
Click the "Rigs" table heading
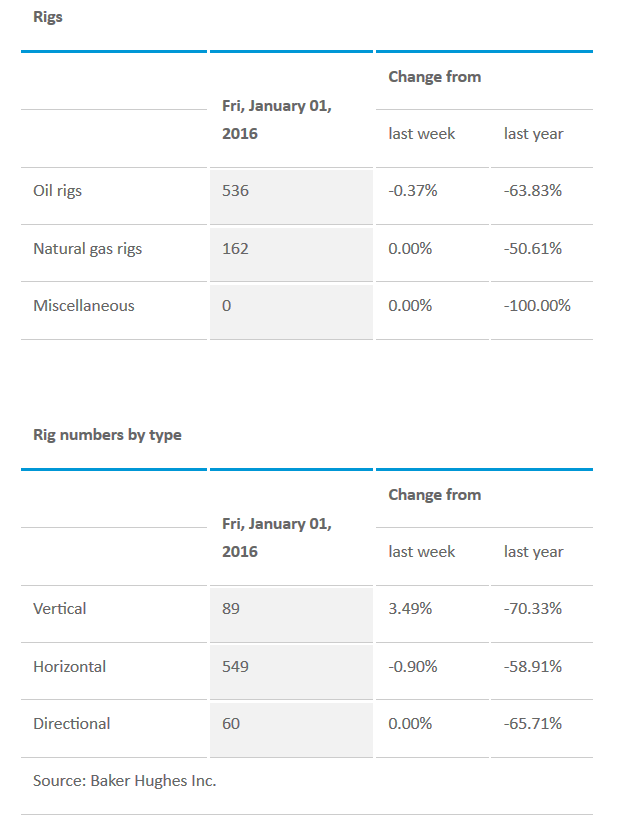(x=47, y=17)
